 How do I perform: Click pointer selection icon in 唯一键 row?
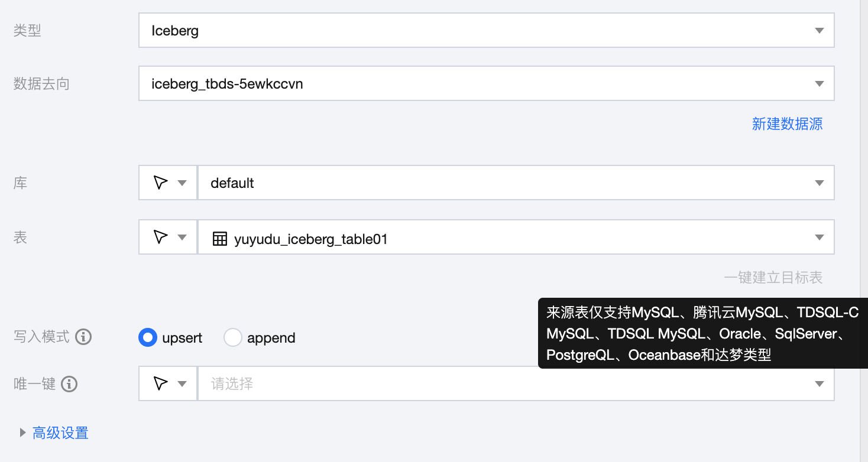click(160, 383)
